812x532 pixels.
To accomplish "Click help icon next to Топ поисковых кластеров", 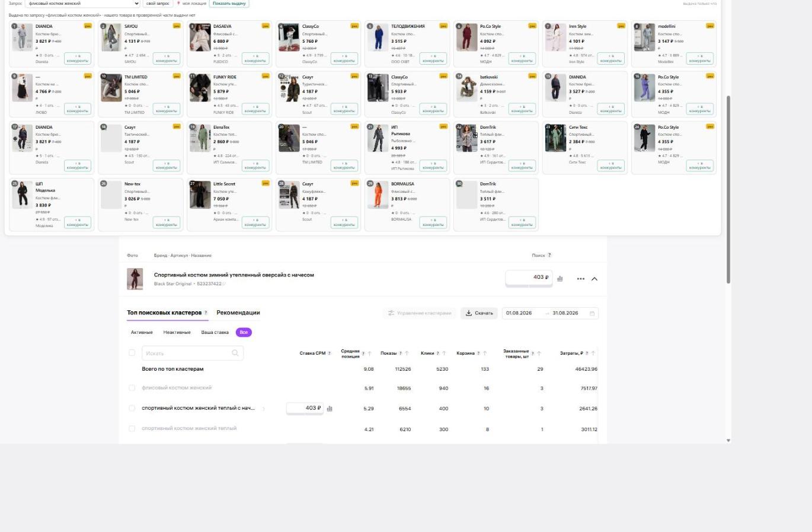I will point(206,313).
